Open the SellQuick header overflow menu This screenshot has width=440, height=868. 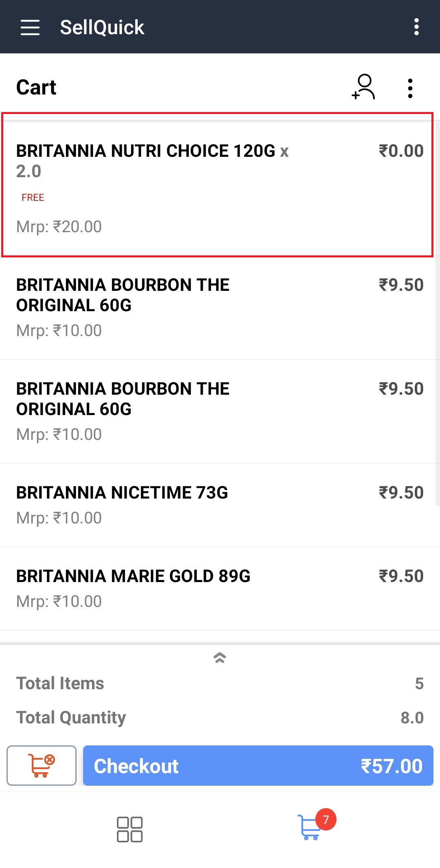click(x=416, y=27)
